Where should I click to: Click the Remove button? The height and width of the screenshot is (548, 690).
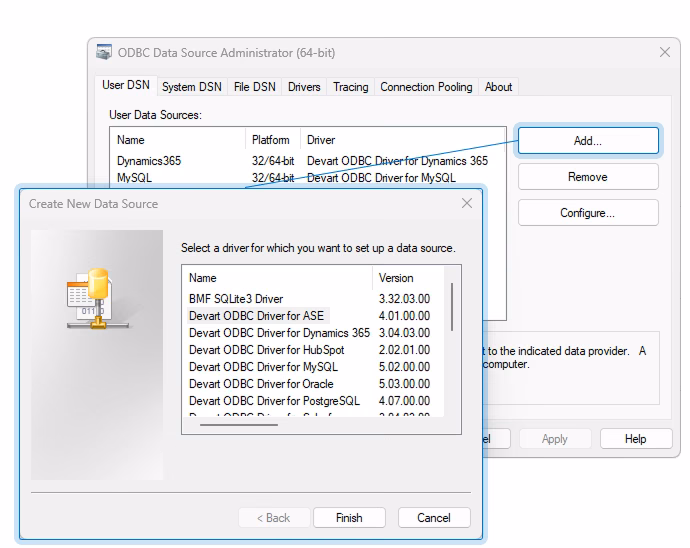(588, 177)
